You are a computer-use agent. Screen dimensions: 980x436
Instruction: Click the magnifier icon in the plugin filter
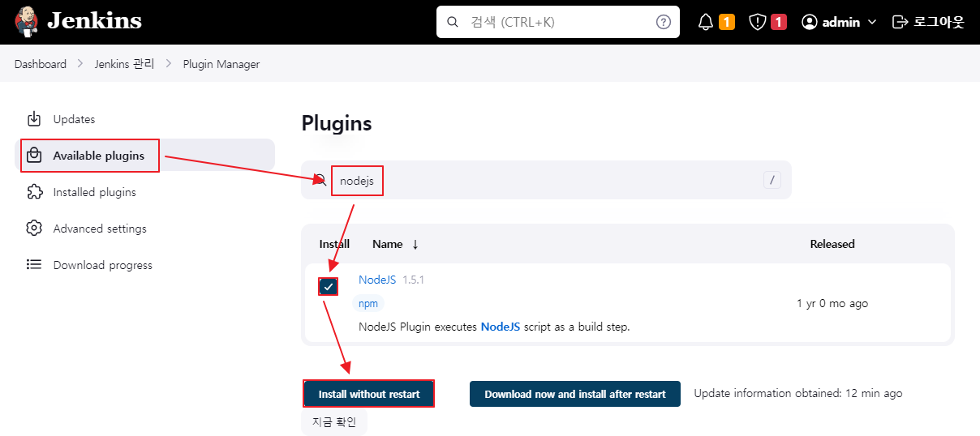pyautogui.click(x=320, y=180)
